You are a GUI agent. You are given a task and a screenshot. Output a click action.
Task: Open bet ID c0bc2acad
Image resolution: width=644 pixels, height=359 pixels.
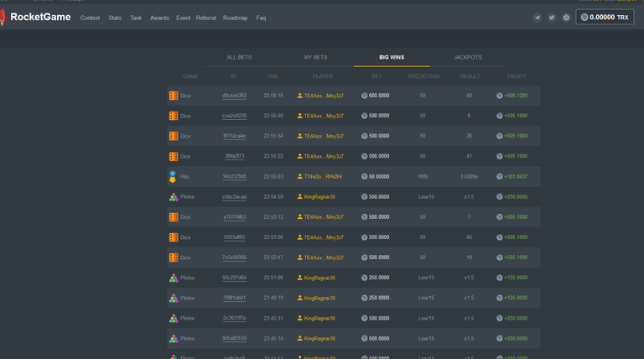click(234, 197)
